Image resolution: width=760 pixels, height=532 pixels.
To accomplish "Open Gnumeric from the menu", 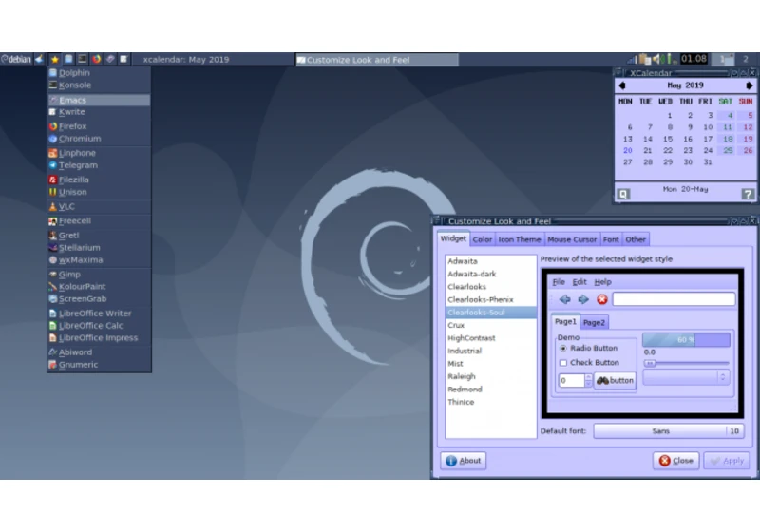I will point(99,365).
